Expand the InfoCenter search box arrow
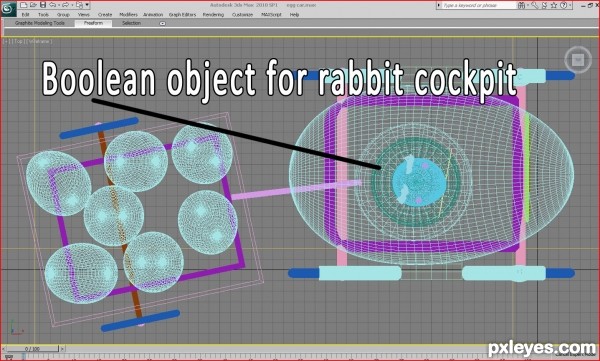The width and height of the screenshot is (600, 361). (x=439, y=5)
